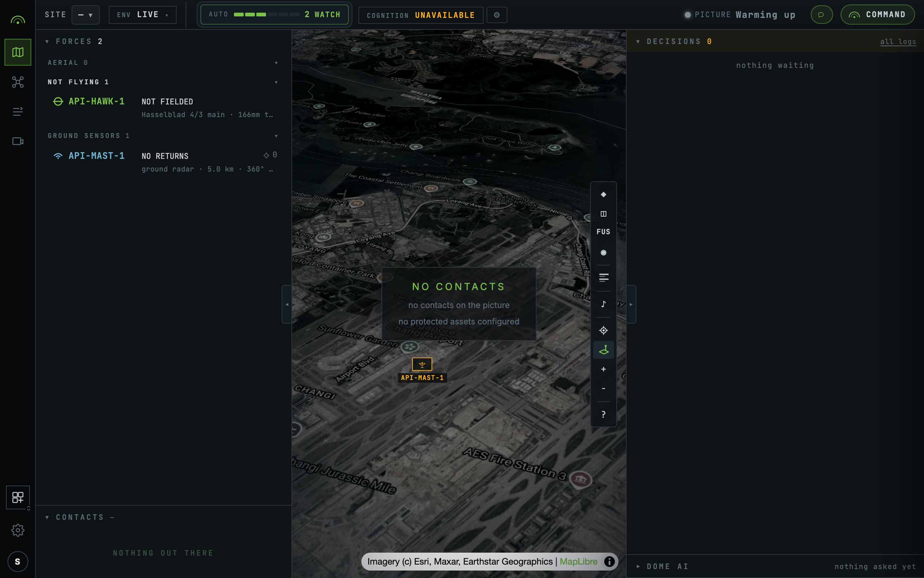Click the AES Fire Station 3 marker
Viewport: 924px width, 578px height.
click(581, 480)
